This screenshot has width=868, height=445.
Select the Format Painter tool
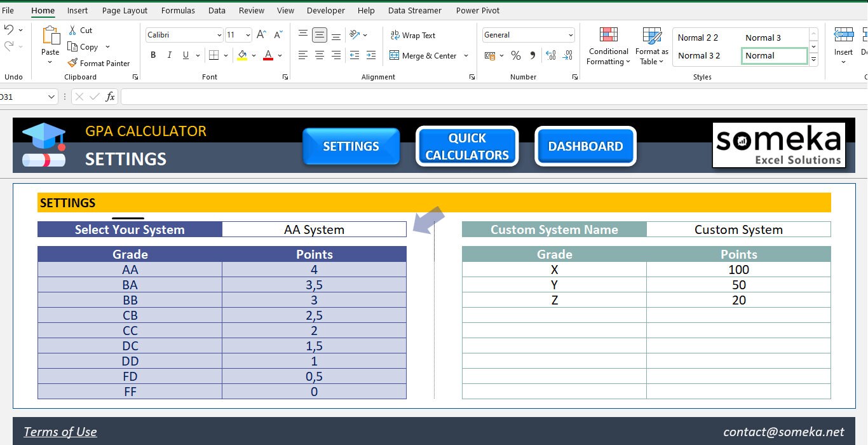[x=99, y=63]
